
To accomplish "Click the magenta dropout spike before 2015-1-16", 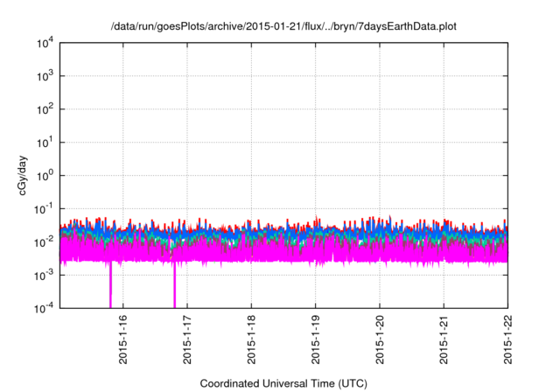I will (x=110, y=285).
